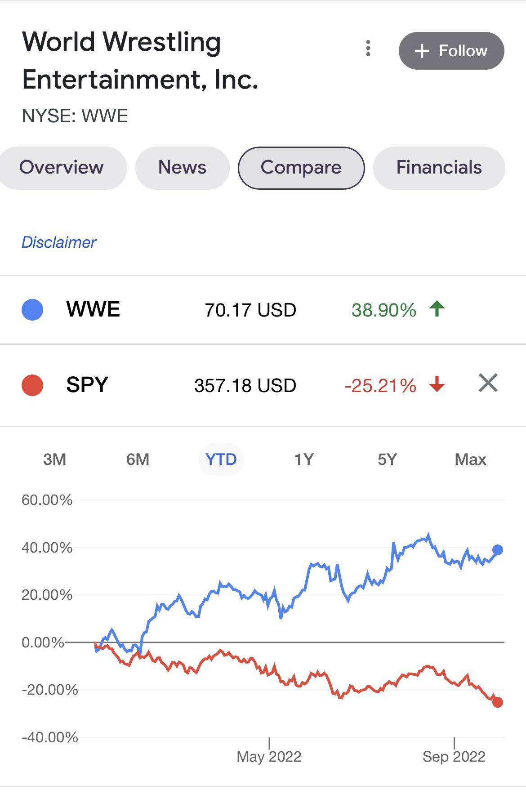Remove SPY from comparison with X

click(488, 383)
